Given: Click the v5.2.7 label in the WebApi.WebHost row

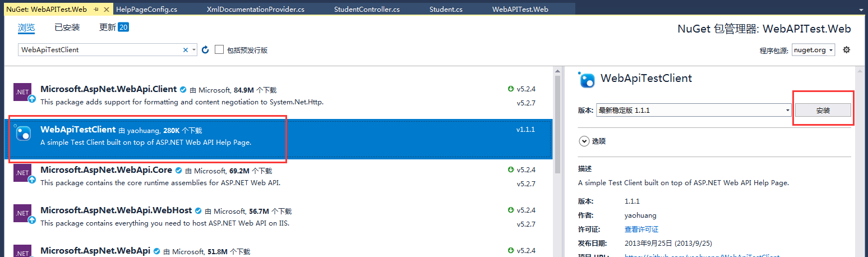Looking at the screenshot, I should (525, 224).
